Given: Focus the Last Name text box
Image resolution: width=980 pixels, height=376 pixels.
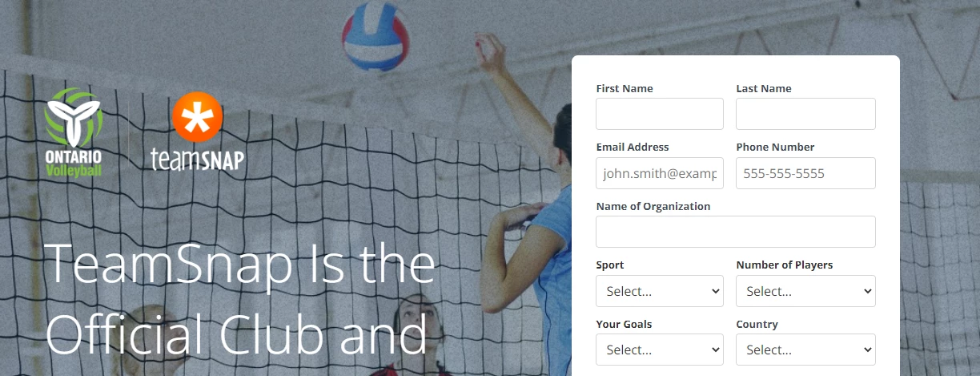Looking at the screenshot, I should point(805,114).
